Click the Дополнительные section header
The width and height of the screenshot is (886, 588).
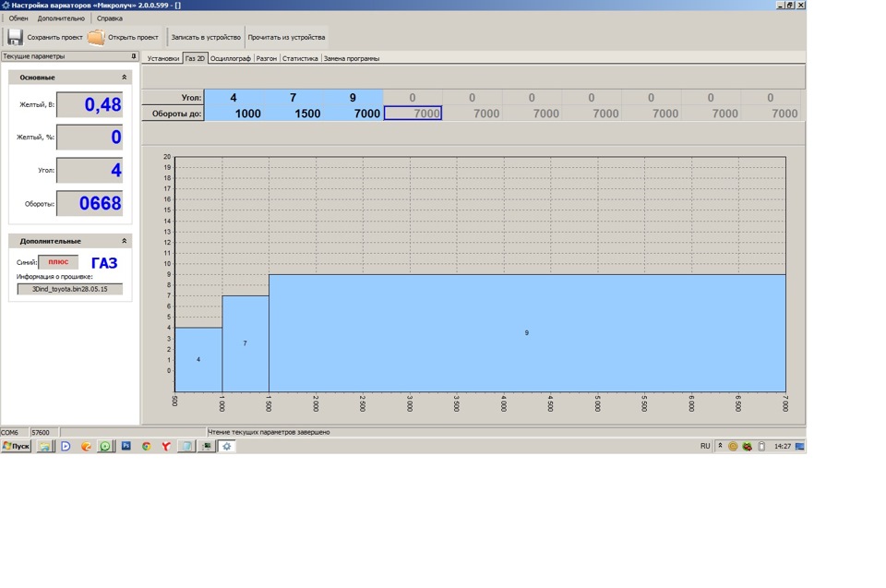click(x=70, y=241)
